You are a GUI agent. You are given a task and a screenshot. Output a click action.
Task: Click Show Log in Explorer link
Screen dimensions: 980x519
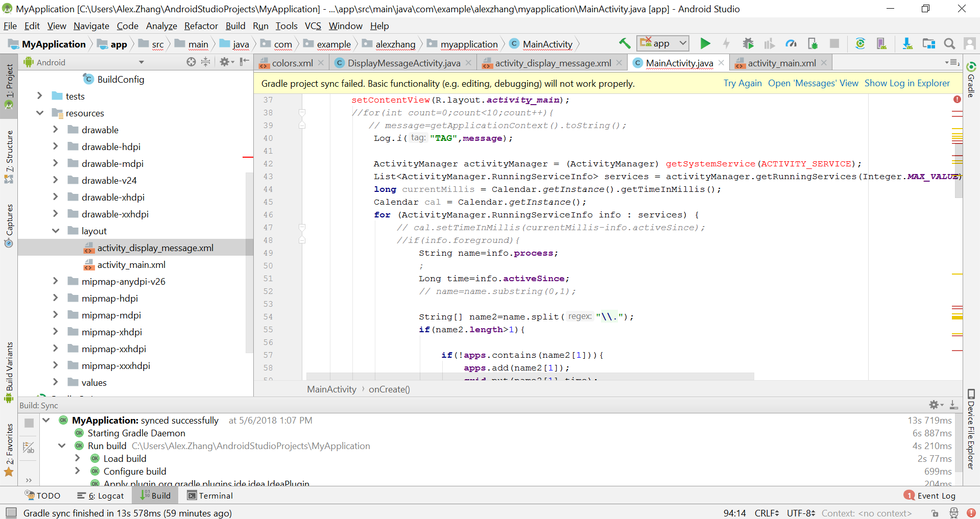[x=907, y=83]
